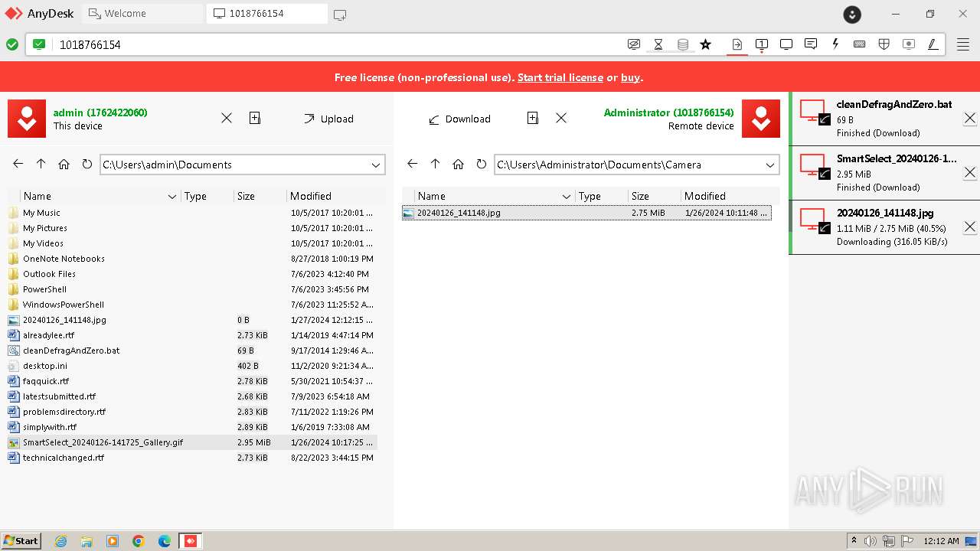Viewport: 980px width, 551px height.
Task: Refresh the remote device folder listing
Action: click(x=481, y=164)
